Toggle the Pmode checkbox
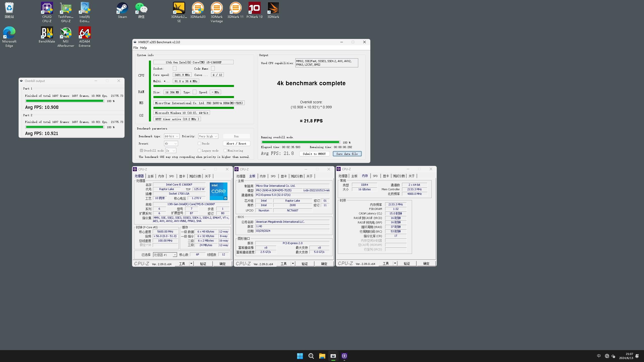 [199, 144]
